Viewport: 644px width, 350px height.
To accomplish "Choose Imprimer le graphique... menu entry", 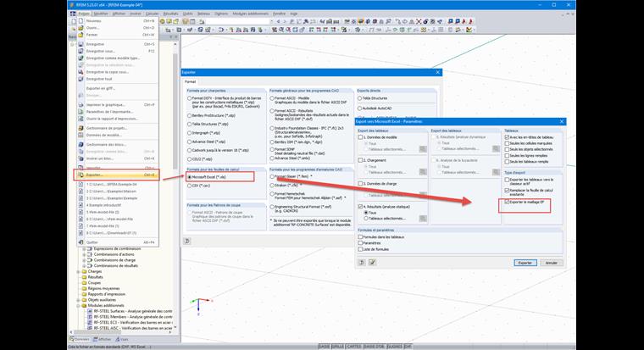I will click(117, 105).
